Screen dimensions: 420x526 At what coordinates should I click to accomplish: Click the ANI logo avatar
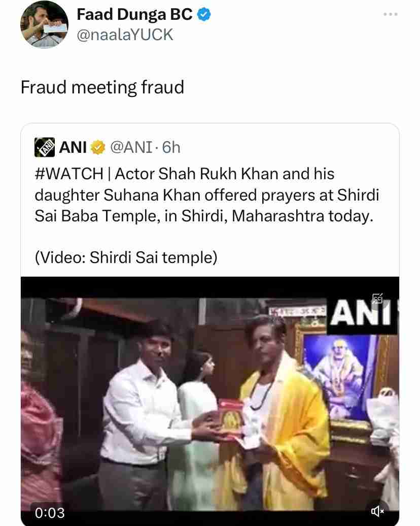[44, 147]
